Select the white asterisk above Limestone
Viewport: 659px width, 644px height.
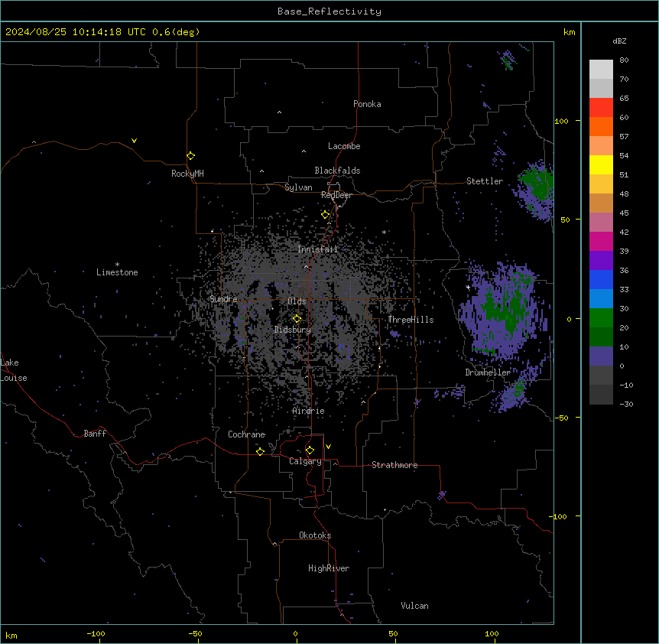pos(117,265)
